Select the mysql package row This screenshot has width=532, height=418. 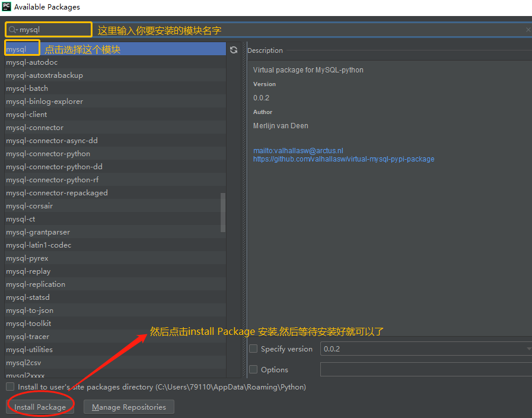click(116, 49)
